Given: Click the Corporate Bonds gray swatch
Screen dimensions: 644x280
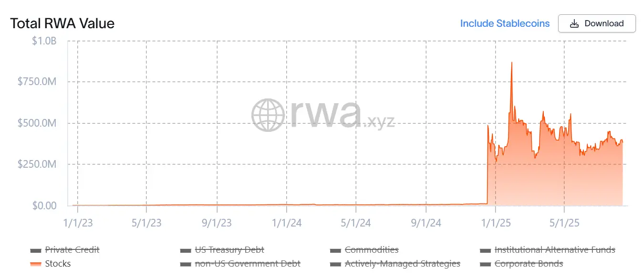Looking at the screenshot, I should 486,264.
